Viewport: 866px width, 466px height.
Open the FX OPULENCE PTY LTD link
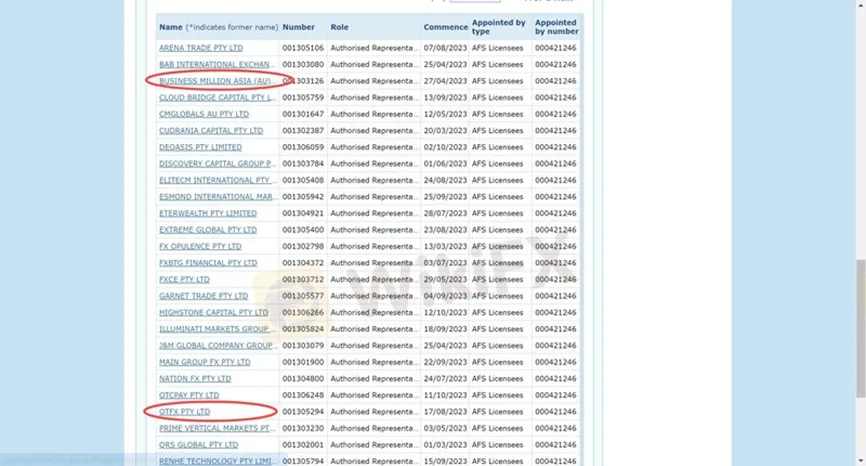tap(200, 247)
